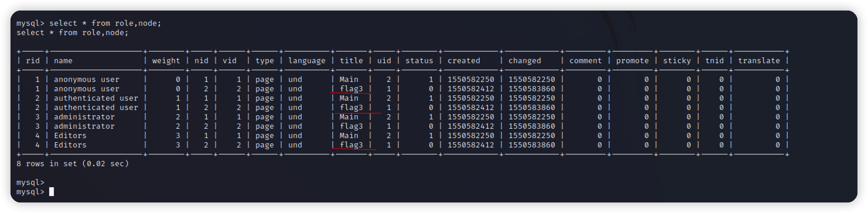
Task: Click the echoed 'select * from role,node;' line without a prompt
Action: pos(72,33)
